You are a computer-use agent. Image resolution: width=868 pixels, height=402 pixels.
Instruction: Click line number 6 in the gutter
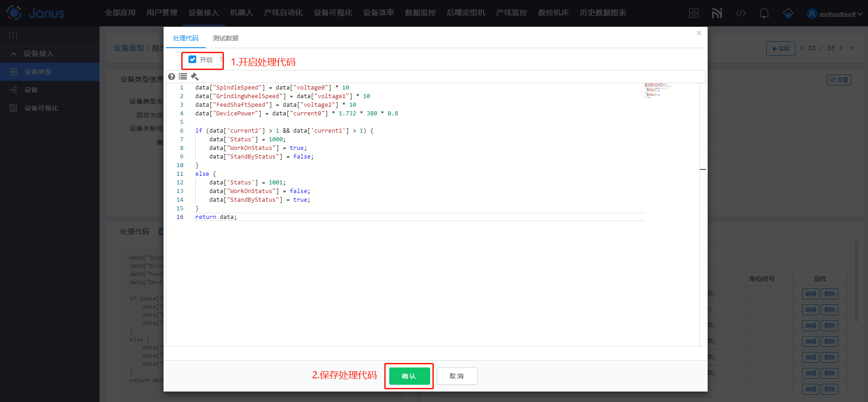[x=182, y=131]
